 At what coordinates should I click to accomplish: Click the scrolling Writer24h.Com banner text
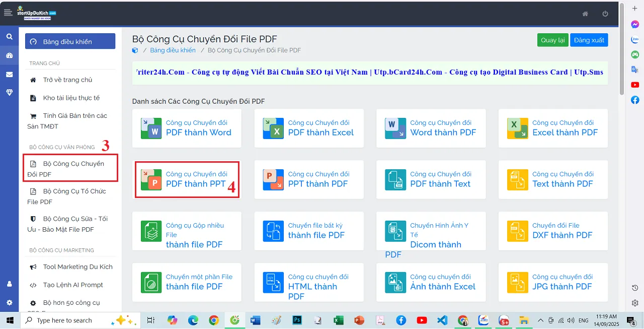click(x=370, y=72)
